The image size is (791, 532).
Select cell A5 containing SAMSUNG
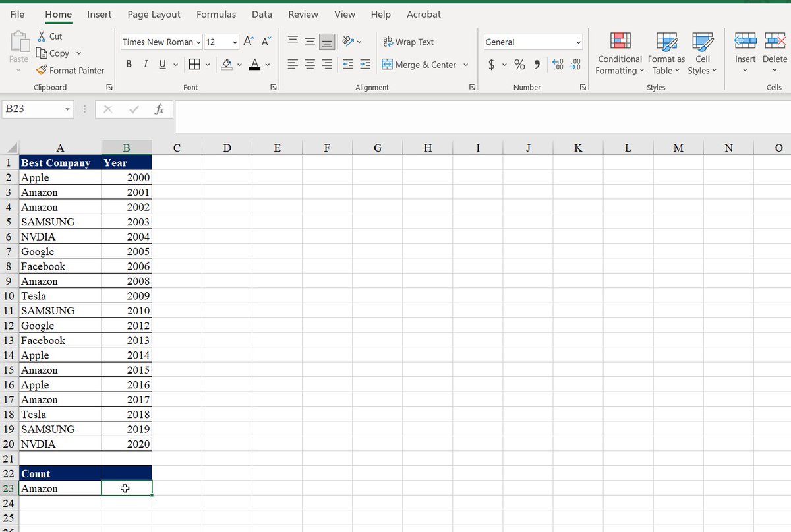point(61,222)
